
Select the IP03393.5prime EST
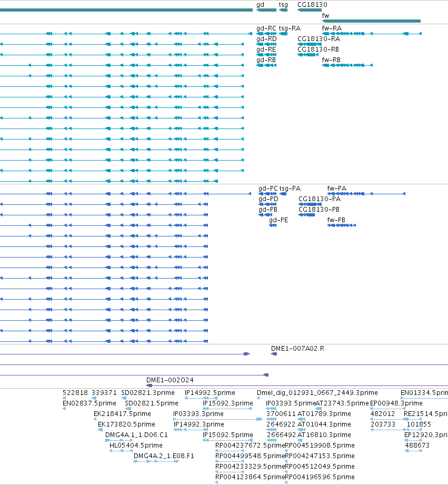point(271,409)
